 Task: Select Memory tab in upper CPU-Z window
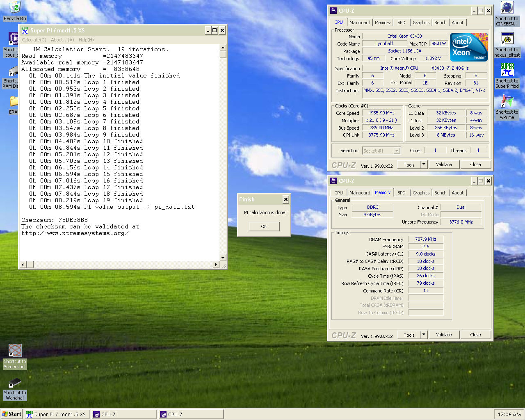(383, 23)
